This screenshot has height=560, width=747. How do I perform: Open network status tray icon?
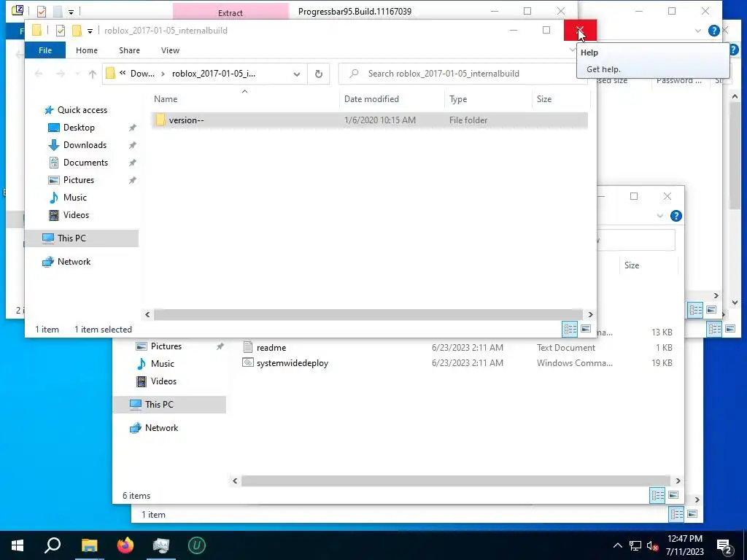click(635, 545)
